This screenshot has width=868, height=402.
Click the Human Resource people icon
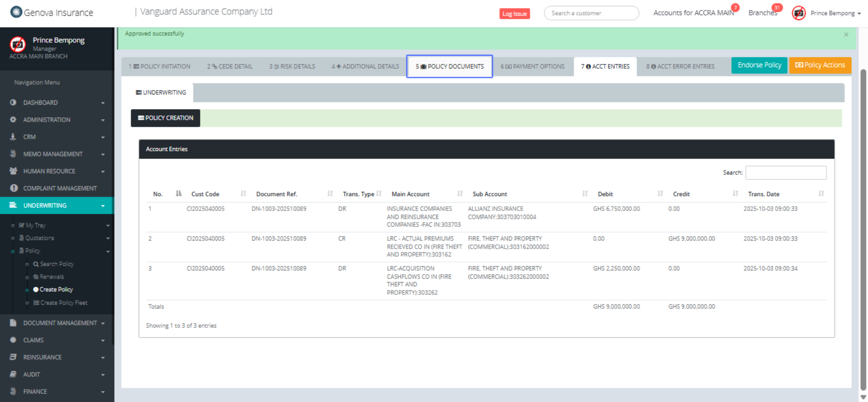[x=13, y=171]
